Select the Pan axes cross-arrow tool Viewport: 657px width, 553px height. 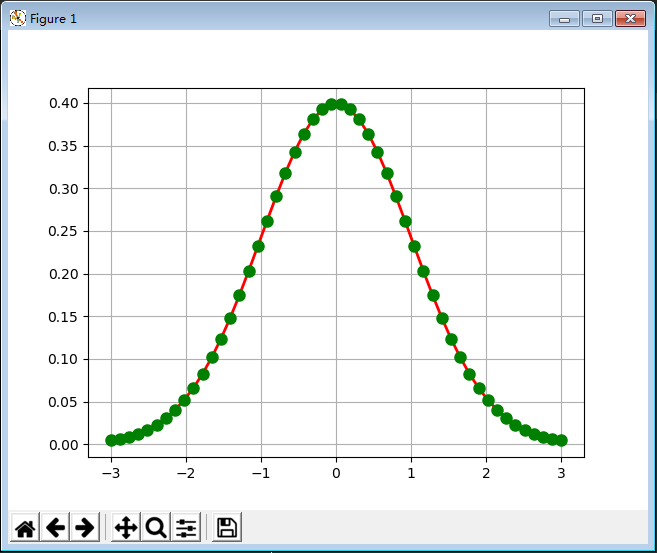click(126, 527)
